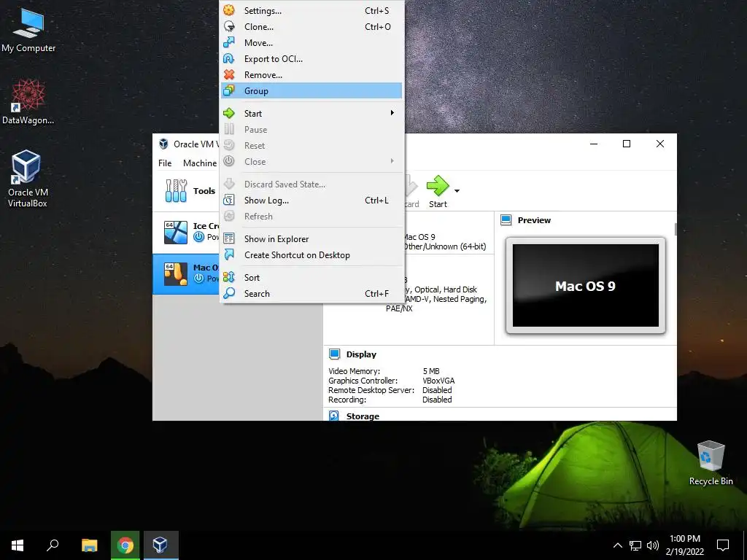Screen dimensions: 747x560
Task: Open DataWagon desktop shortcut
Action: click(28, 102)
